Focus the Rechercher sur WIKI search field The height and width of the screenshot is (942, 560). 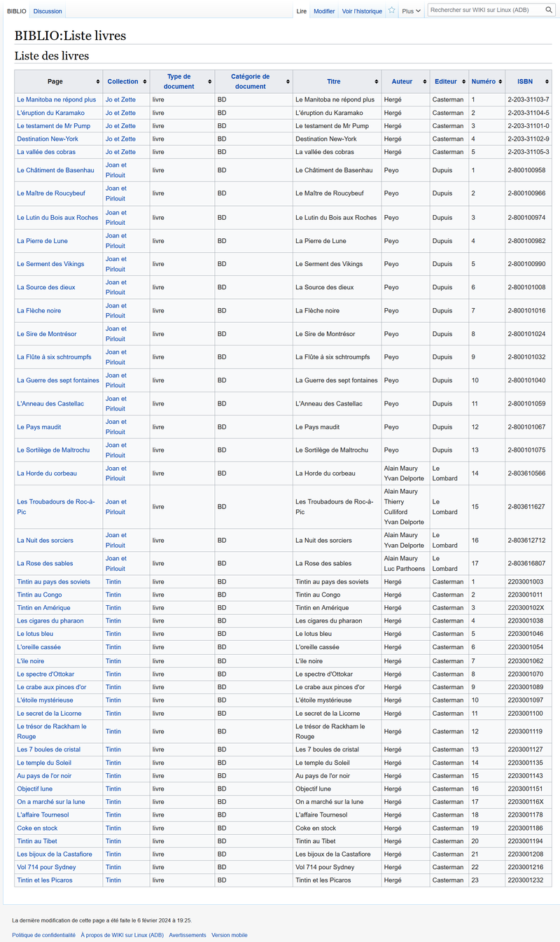coord(486,11)
